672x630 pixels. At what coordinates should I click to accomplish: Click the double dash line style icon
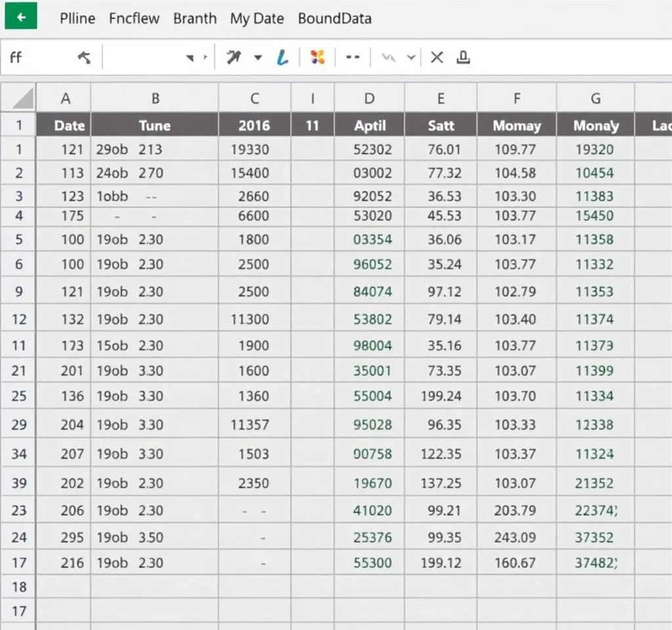tap(352, 57)
